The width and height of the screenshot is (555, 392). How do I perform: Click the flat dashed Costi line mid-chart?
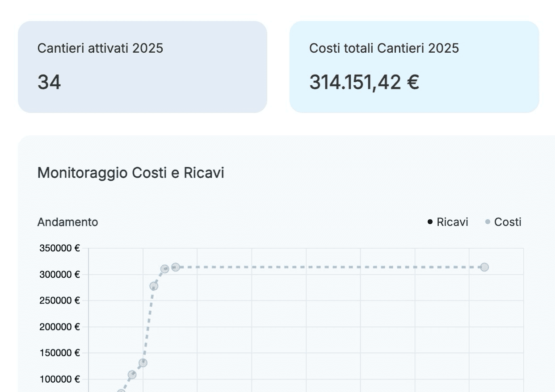click(331, 267)
